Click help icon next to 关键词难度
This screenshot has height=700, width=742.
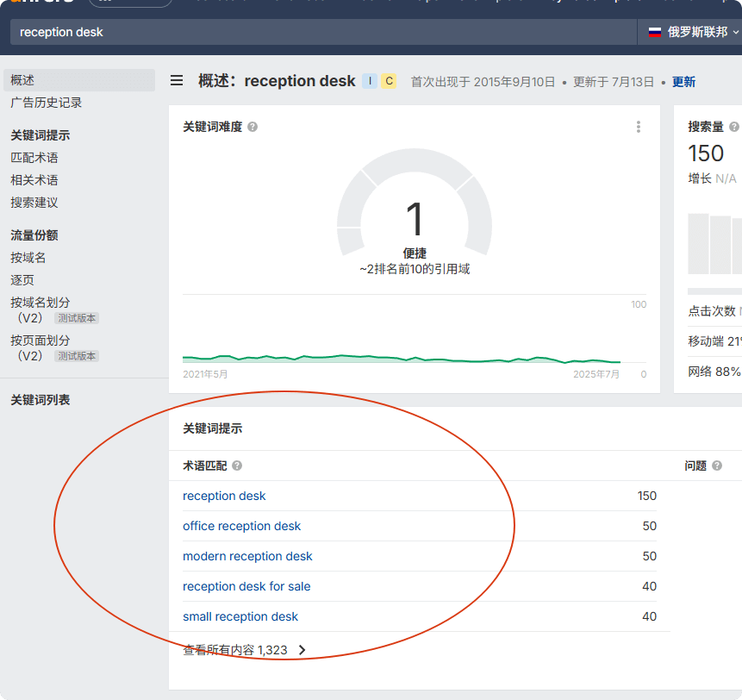253,127
